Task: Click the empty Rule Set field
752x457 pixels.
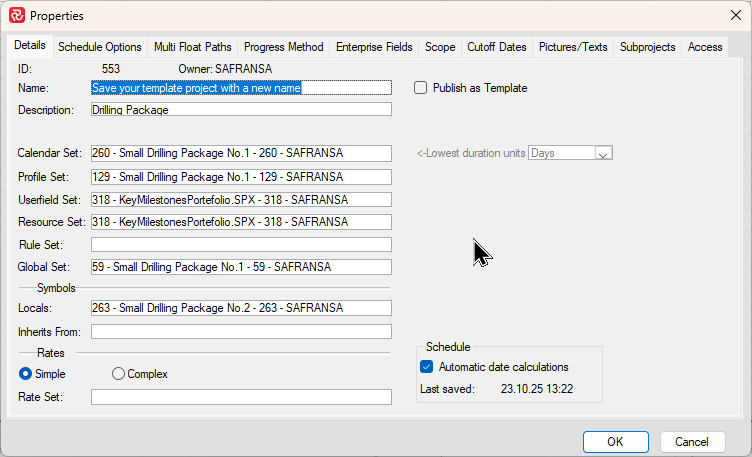Action: click(240, 245)
